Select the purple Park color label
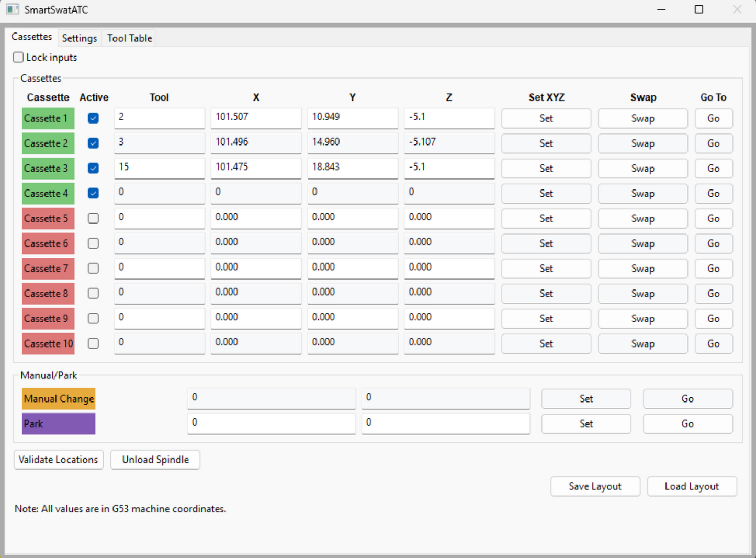 [59, 424]
